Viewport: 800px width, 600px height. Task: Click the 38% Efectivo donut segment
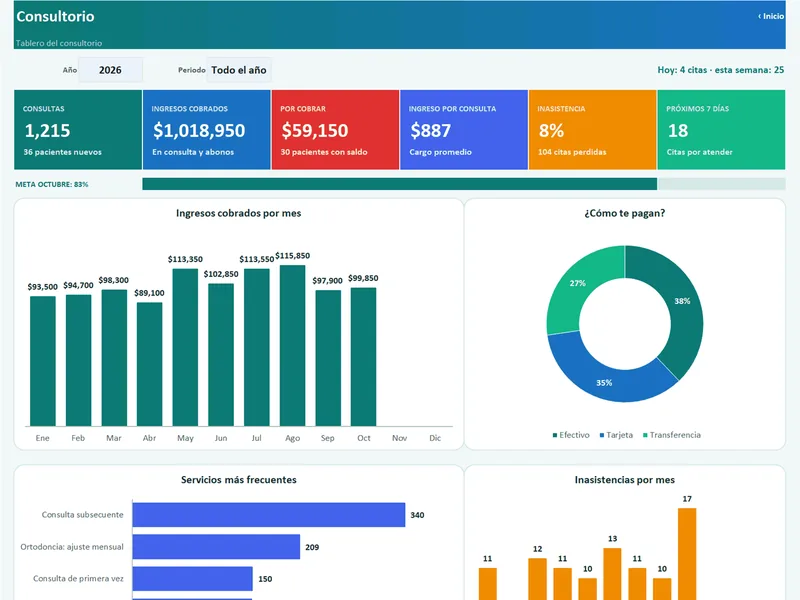(682, 306)
